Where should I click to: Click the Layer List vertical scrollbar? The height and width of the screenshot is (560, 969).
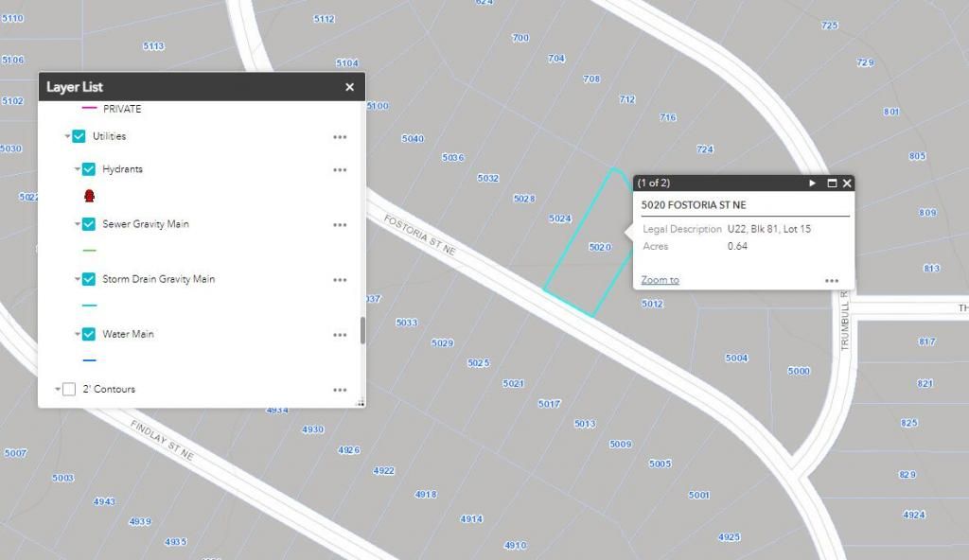coord(361,330)
